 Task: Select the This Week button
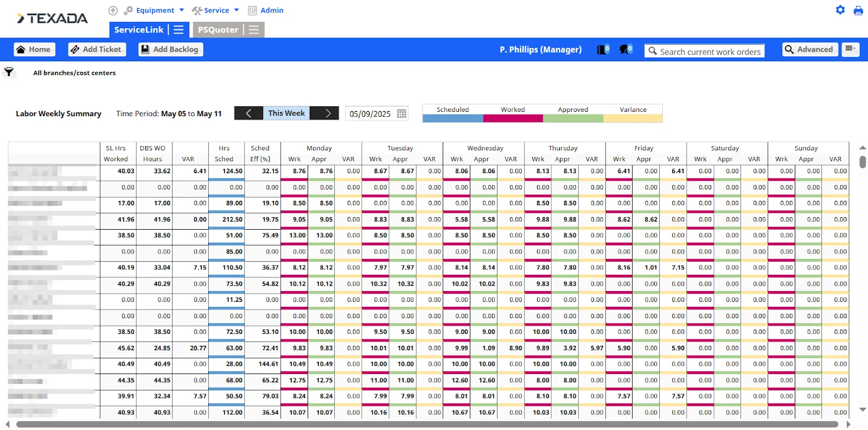[x=286, y=113]
